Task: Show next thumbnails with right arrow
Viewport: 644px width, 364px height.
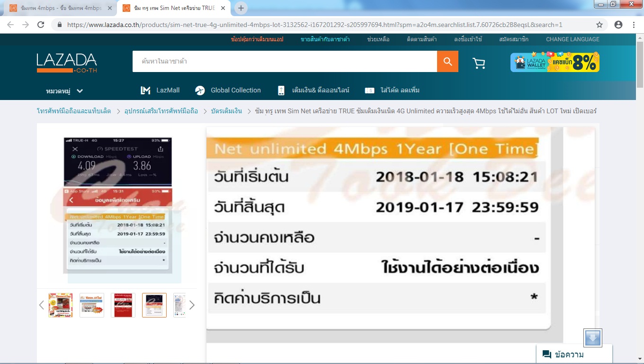Action: coord(192,305)
